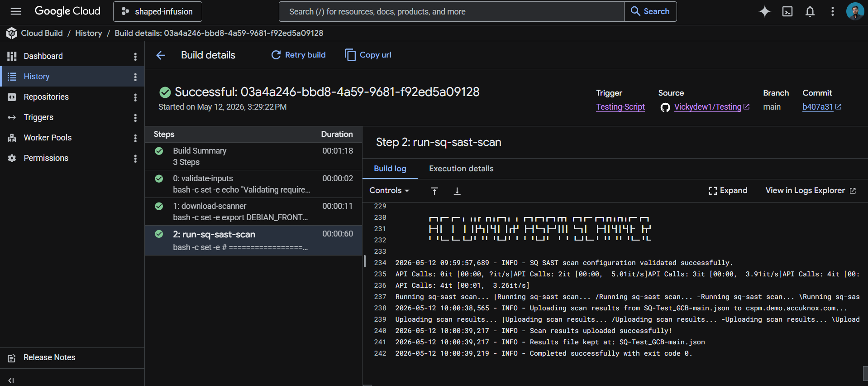This screenshot has width=868, height=386.
Task: Jump to bottom of log icon
Action: 457,191
